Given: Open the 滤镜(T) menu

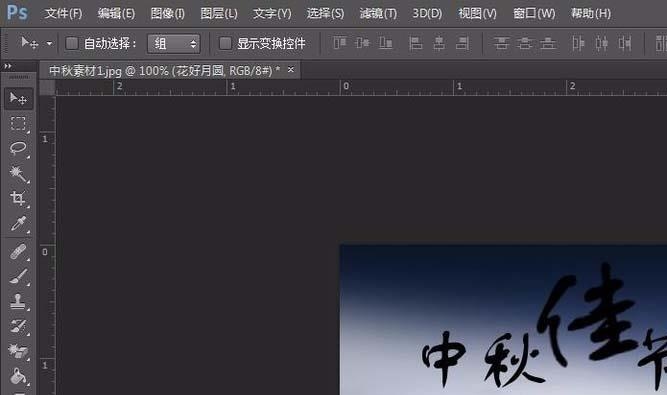Looking at the screenshot, I should [x=378, y=14].
